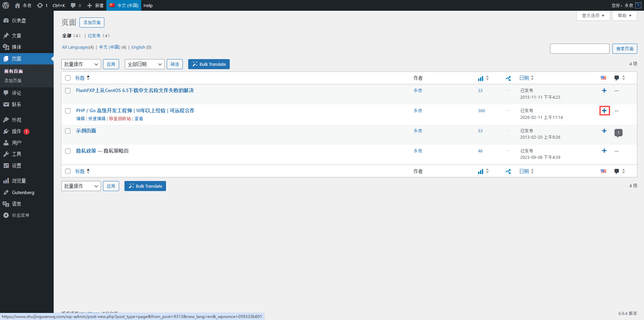The image size is (644, 320).
Task: Click the 筛选 filter button
Action: click(175, 64)
